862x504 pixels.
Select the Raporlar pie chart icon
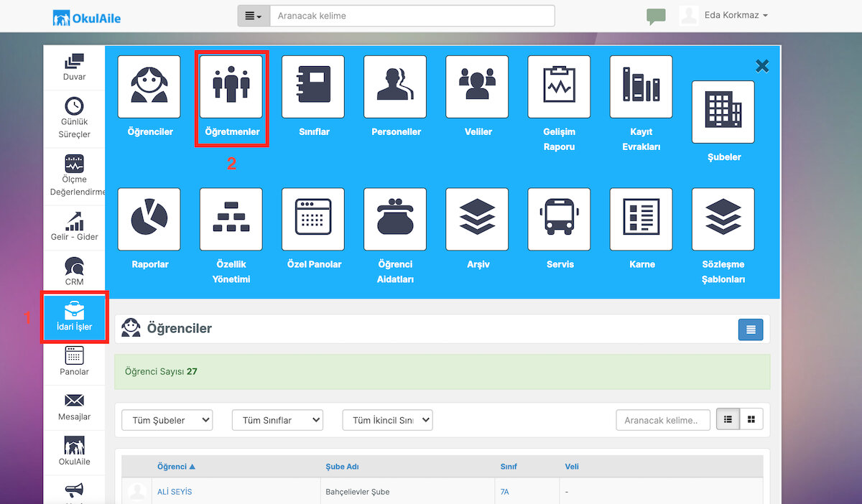(149, 220)
